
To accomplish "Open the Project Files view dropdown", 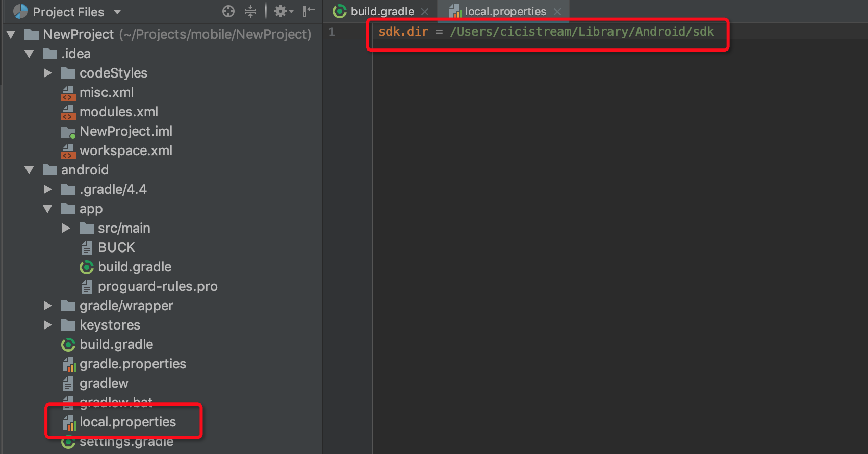I will 117,12.
